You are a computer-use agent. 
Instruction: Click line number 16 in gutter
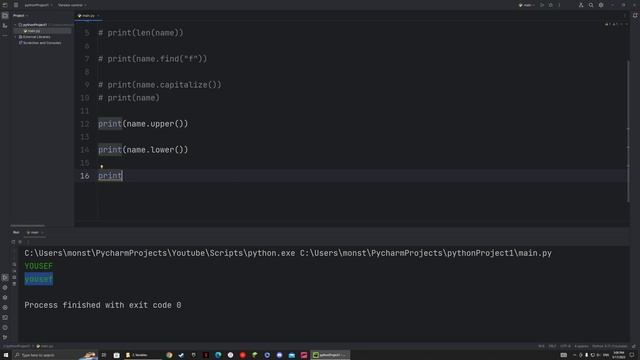click(84, 176)
